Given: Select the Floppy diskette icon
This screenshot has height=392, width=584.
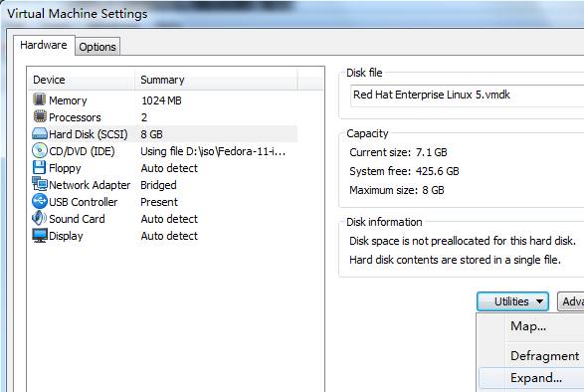Looking at the screenshot, I should tap(39, 168).
